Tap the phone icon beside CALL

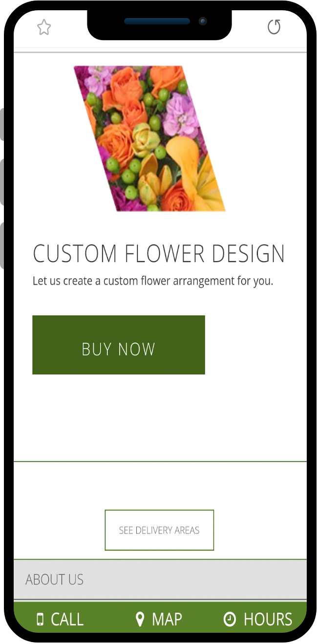coord(40,620)
